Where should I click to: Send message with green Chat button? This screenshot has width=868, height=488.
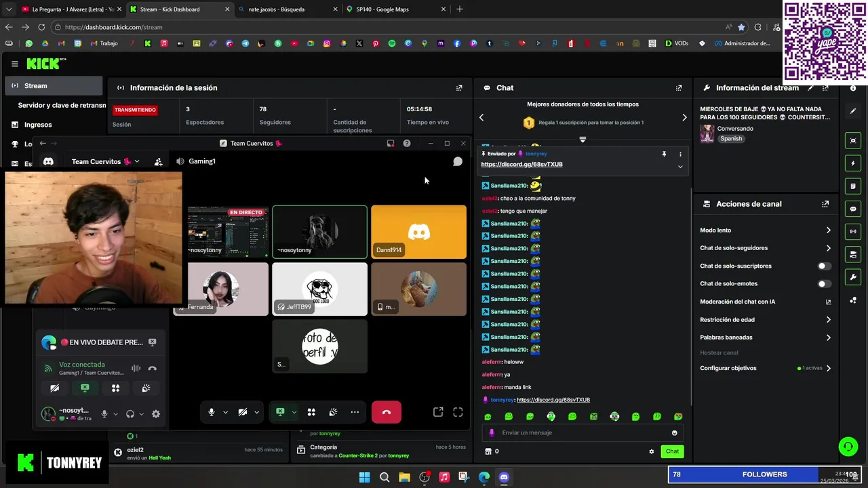[x=672, y=451]
